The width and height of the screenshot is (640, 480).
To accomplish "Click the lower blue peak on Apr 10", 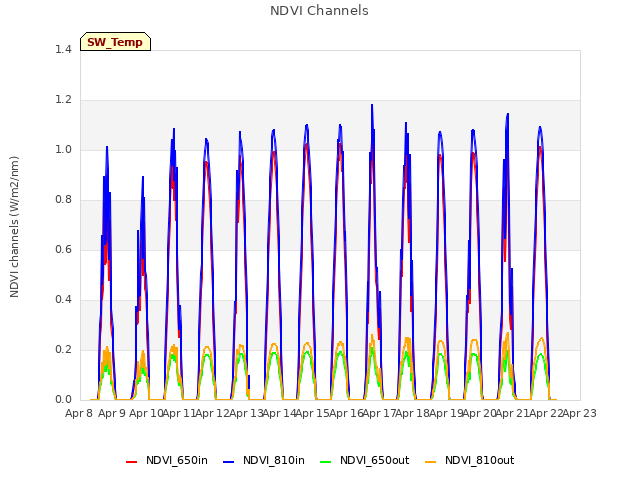I will [x=143, y=177].
